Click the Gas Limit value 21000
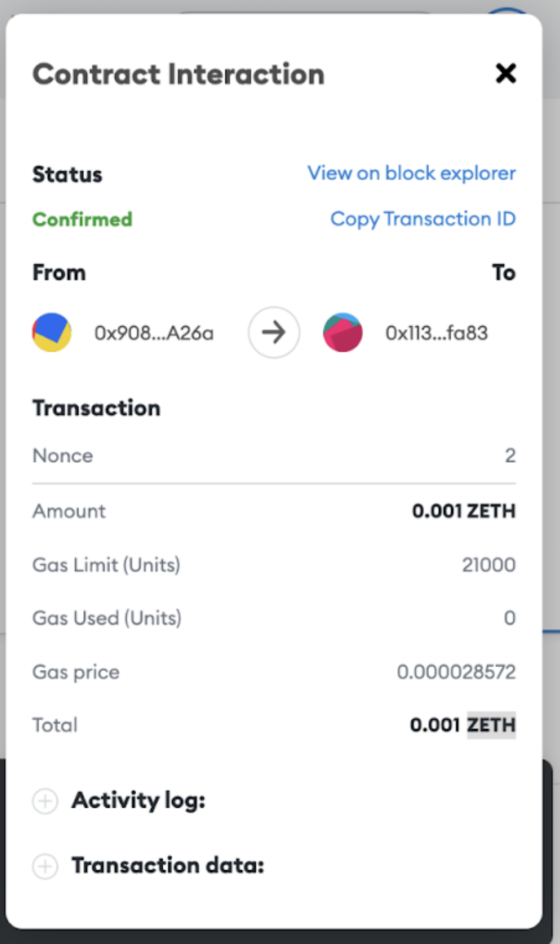 tap(488, 565)
